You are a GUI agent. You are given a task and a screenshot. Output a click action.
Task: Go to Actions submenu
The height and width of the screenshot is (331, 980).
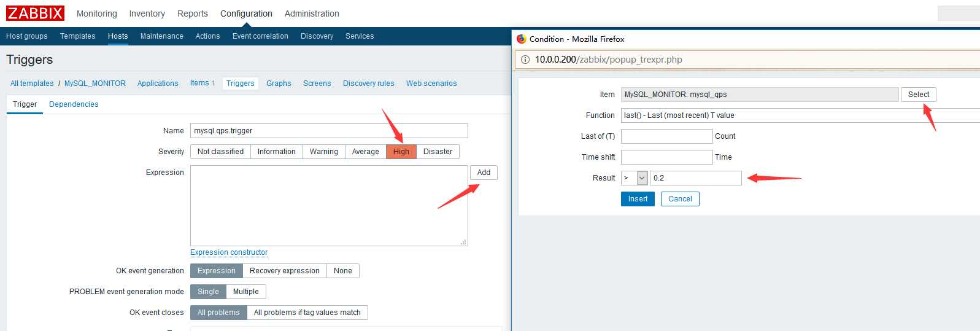(207, 36)
